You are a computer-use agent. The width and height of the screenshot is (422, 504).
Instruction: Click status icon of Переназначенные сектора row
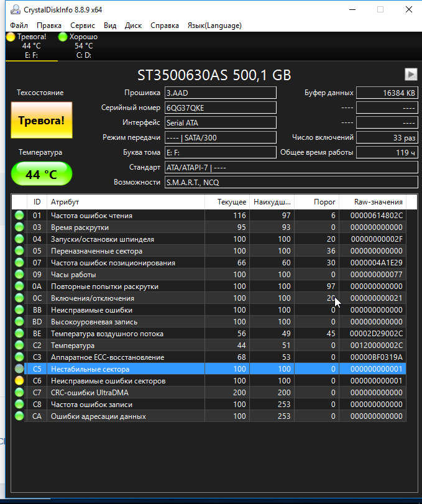(19, 250)
